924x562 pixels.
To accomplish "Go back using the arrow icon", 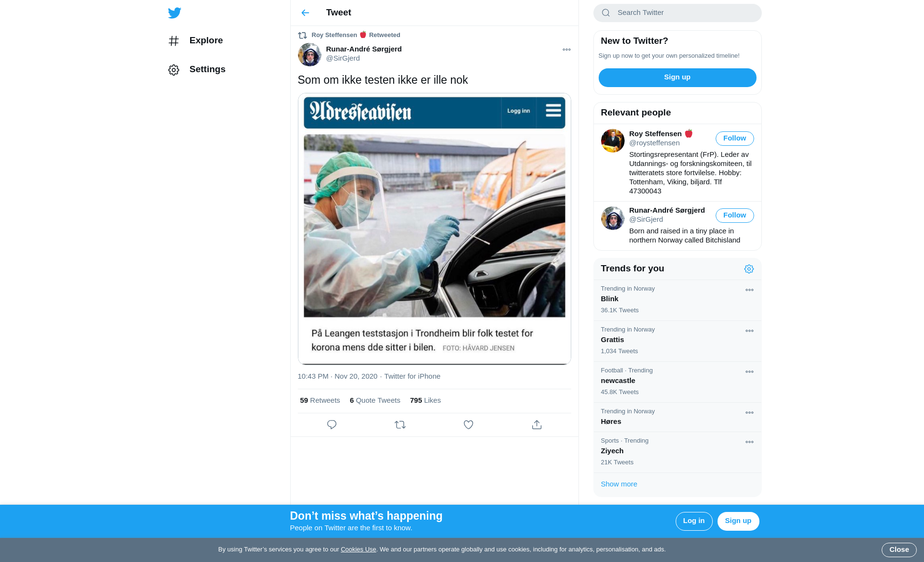I will click(x=305, y=13).
